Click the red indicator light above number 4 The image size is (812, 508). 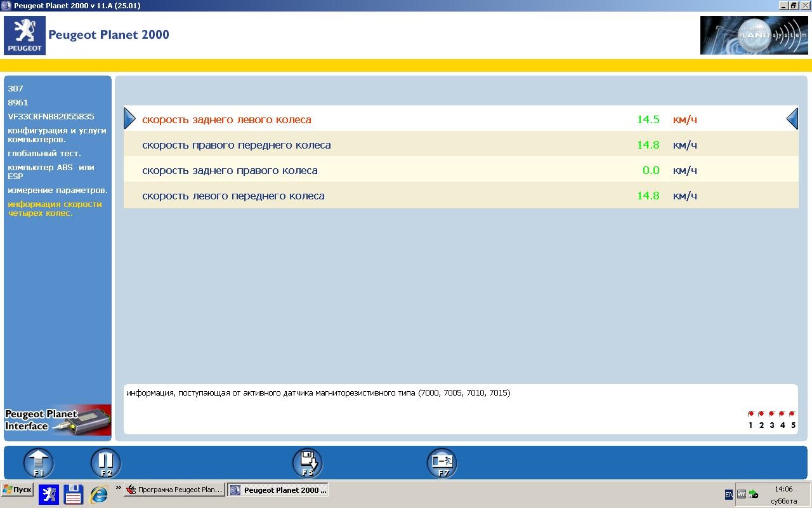tap(782, 414)
